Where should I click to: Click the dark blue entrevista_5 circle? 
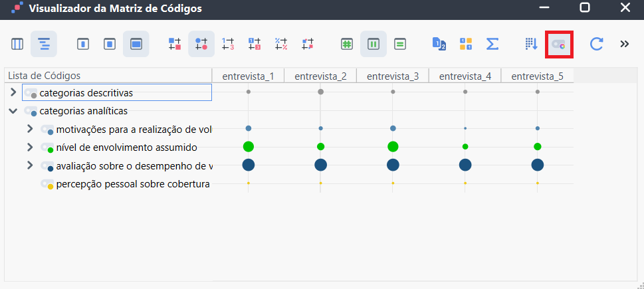[537, 165]
